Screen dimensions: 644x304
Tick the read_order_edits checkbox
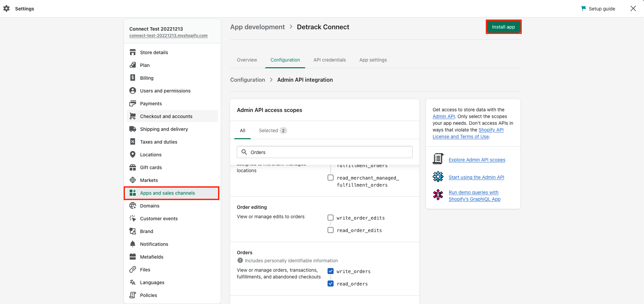tap(331, 230)
